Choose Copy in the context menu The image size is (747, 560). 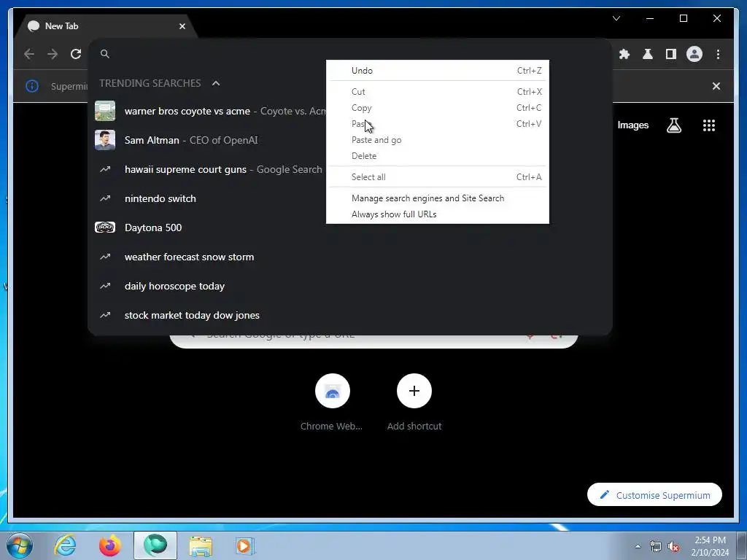coord(438,108)
